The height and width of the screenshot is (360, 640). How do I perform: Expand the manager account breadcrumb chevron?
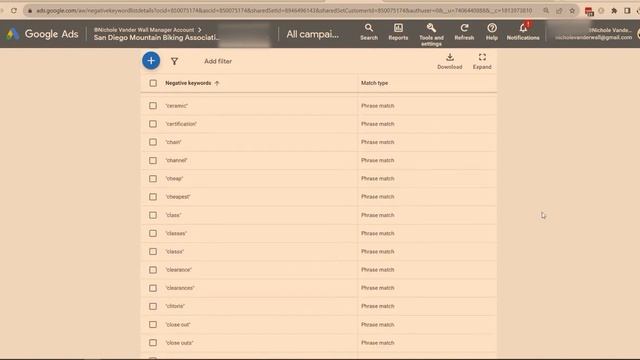point(200,30)
